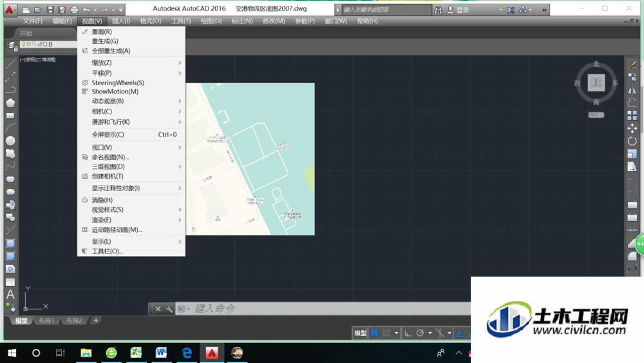Open the 插入(I) menu
Screen dimensions: 644x363
click(x=121, y=21)
